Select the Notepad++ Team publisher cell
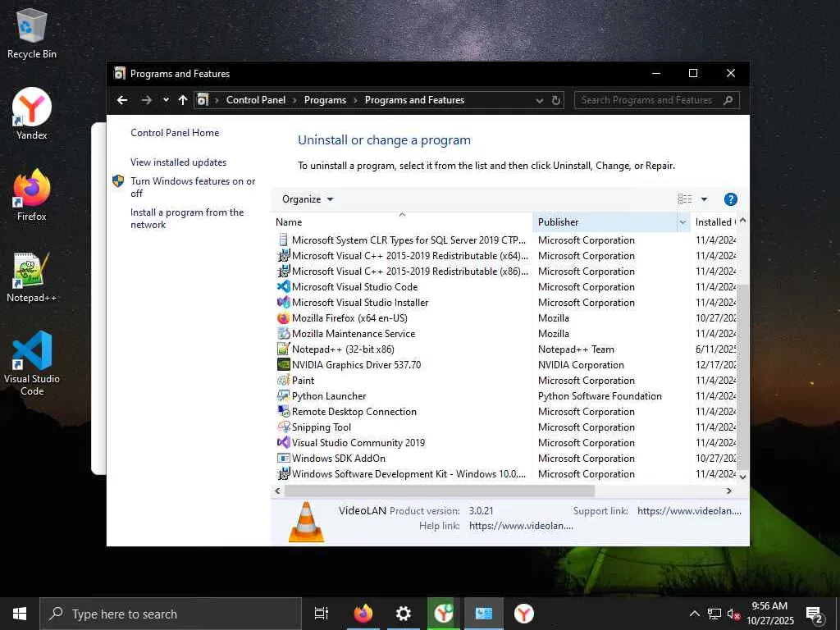The width and height of the screenshot is (840, 630). (576, 349)
